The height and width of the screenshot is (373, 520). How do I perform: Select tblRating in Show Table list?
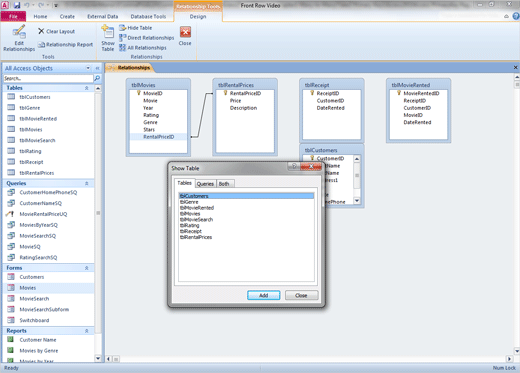189,225
